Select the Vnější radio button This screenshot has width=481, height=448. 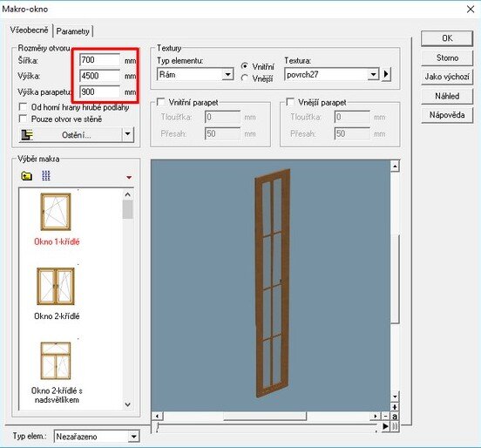tap(245, 78)
